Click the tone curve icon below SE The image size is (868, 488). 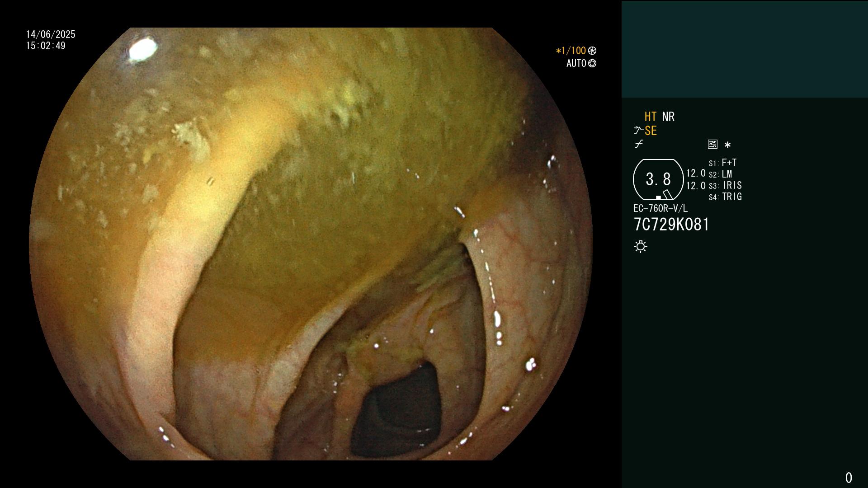tap(639, 144)
